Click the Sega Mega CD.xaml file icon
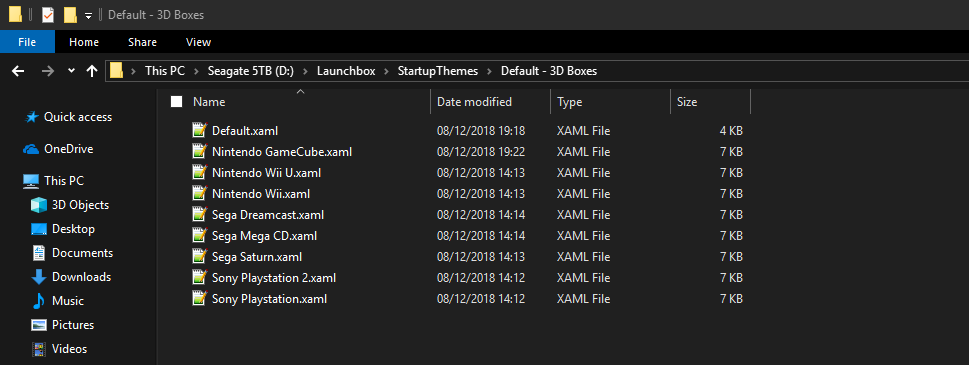 [199, 235]
